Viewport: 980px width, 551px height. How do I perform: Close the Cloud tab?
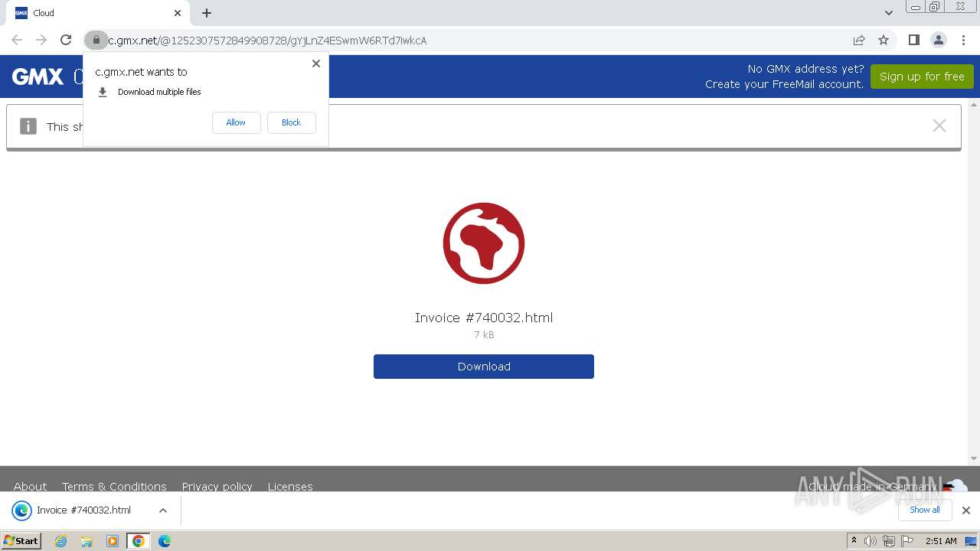178,13
